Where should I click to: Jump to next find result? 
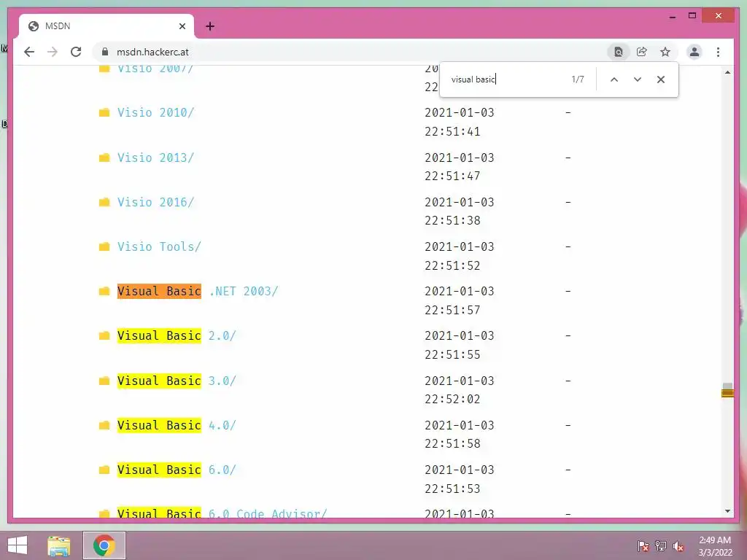pos(638,79)
